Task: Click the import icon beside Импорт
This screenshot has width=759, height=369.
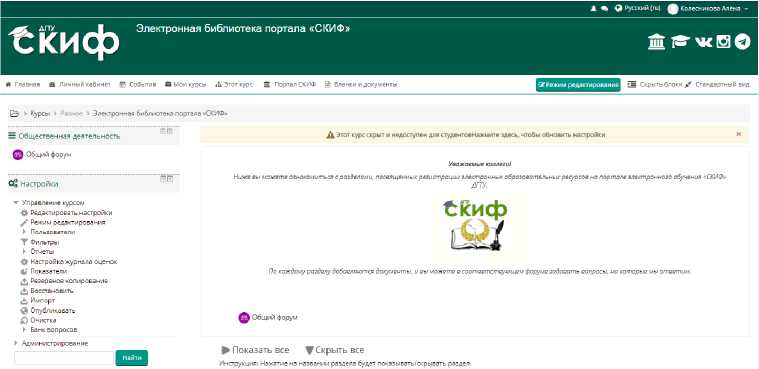Action: 24,300
